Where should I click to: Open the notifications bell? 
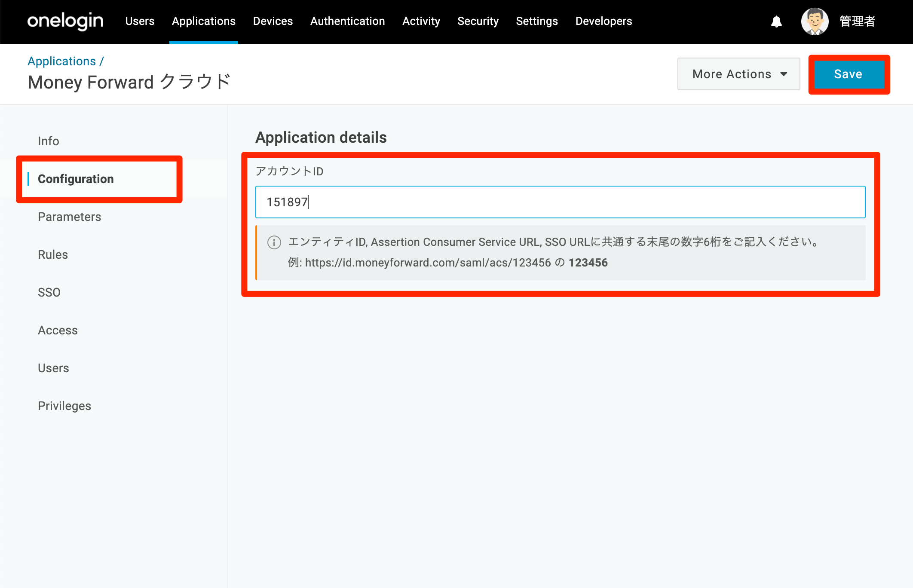click(x=776, y=21)
